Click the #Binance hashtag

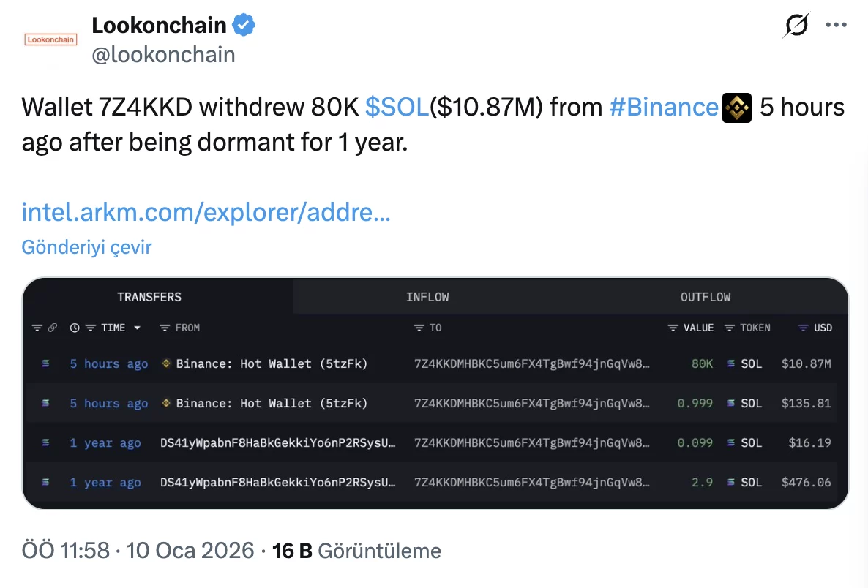pyautogui.click(x=663, y=108)
